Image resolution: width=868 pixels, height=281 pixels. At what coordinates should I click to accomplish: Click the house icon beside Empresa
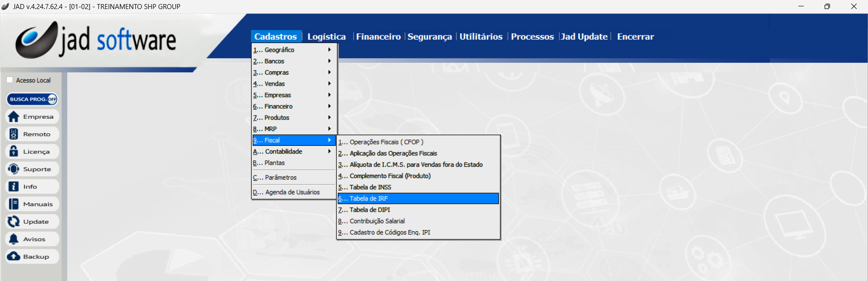tap(14, 117)
